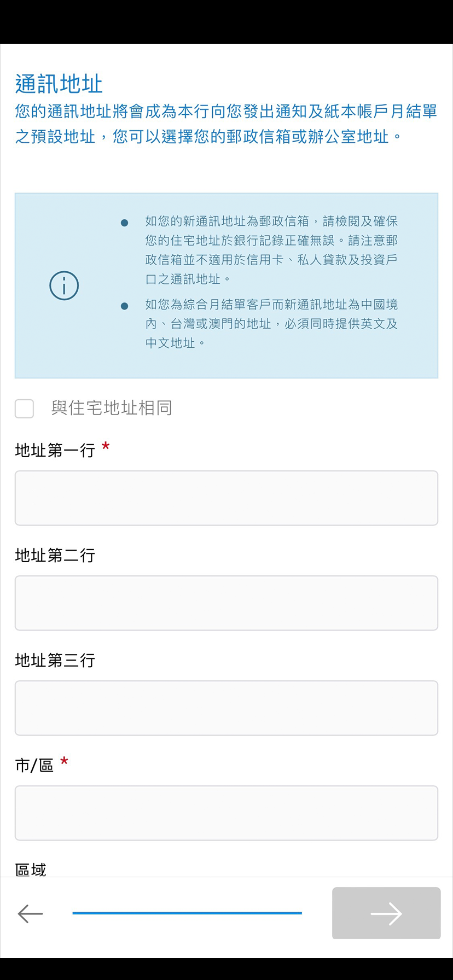Image resolution: width=453 pixels, height=980 pixels.
Task: Click the red asterisk beside 地址第一行
Action: [106, 446]
